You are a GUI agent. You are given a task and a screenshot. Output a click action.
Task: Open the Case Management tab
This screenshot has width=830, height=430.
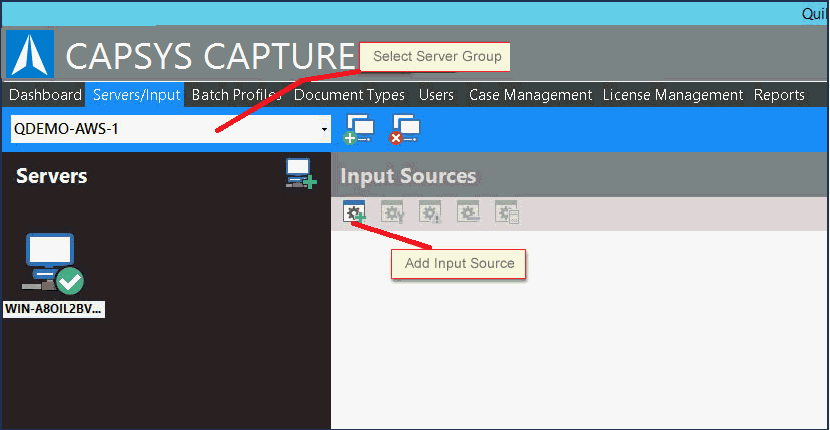click(530, 95)
